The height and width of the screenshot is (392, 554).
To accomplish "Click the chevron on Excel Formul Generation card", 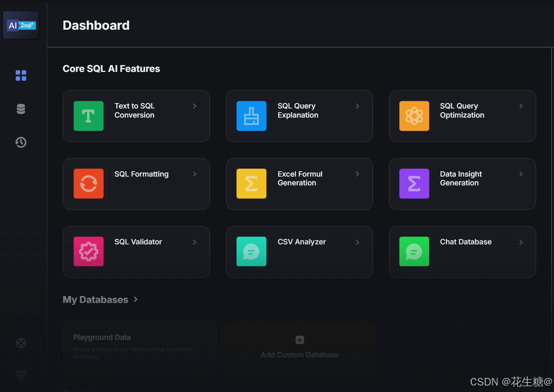I will (357, 174).
